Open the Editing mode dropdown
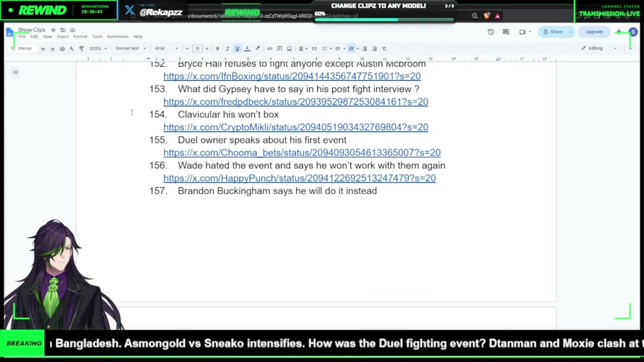 tap(599, 49)
